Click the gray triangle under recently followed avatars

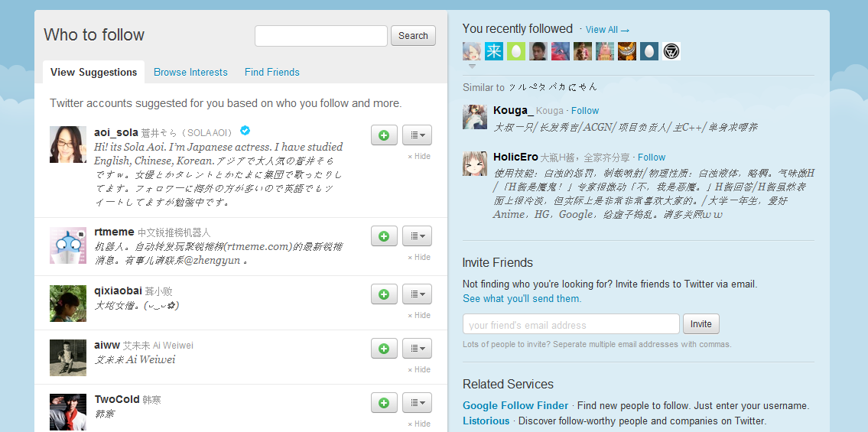472,67
